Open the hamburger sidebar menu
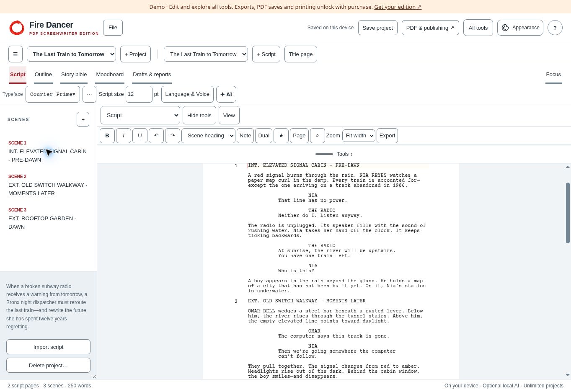The height and width of the screenshot is (392, 571). pos(16,54)
